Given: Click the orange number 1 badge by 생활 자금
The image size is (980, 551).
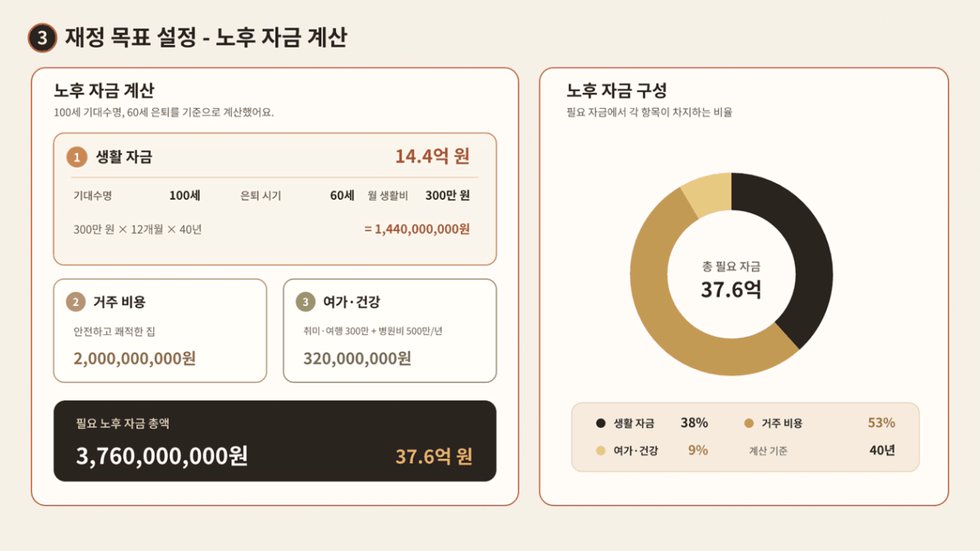Looking at the screenshot, I should (x=77, y=157).
